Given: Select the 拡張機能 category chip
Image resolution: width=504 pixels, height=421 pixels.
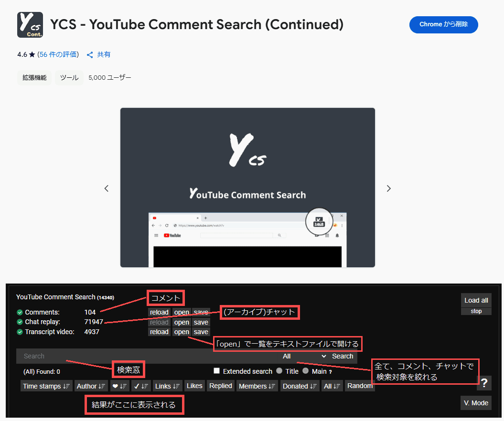Looking at the screenshot, I should [x=34, y=78].
